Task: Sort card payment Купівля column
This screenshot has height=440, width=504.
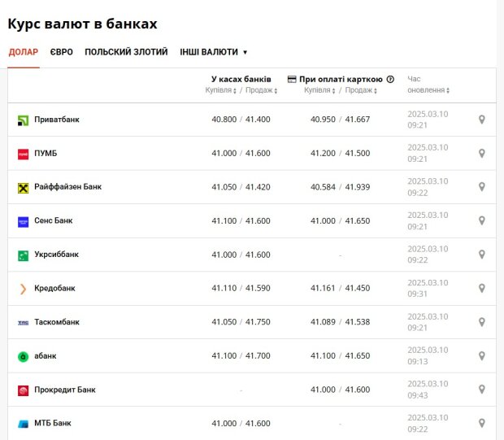Action: pos(319,90)
